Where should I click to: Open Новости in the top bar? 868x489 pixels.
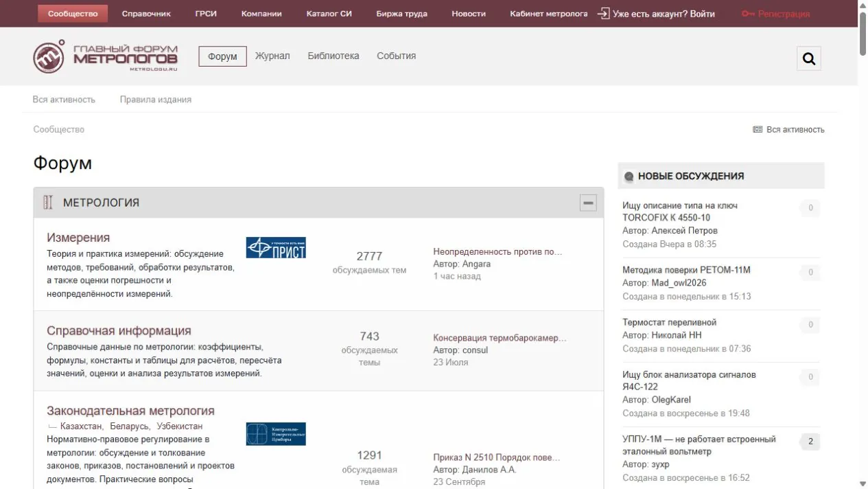coord(469,14)
